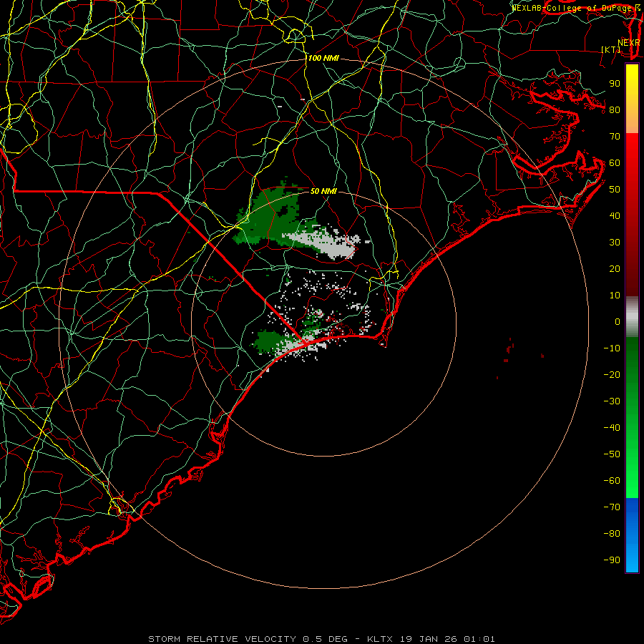Screen dimensions: 644x644
Task: Select the -70 knot legend value
Action: [612, 507]
